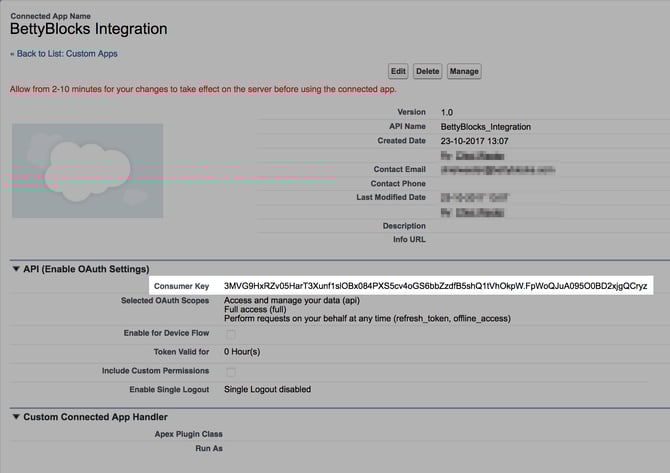Click the Contact Phone label
This screenshot has width=670, height=473.
398,184
